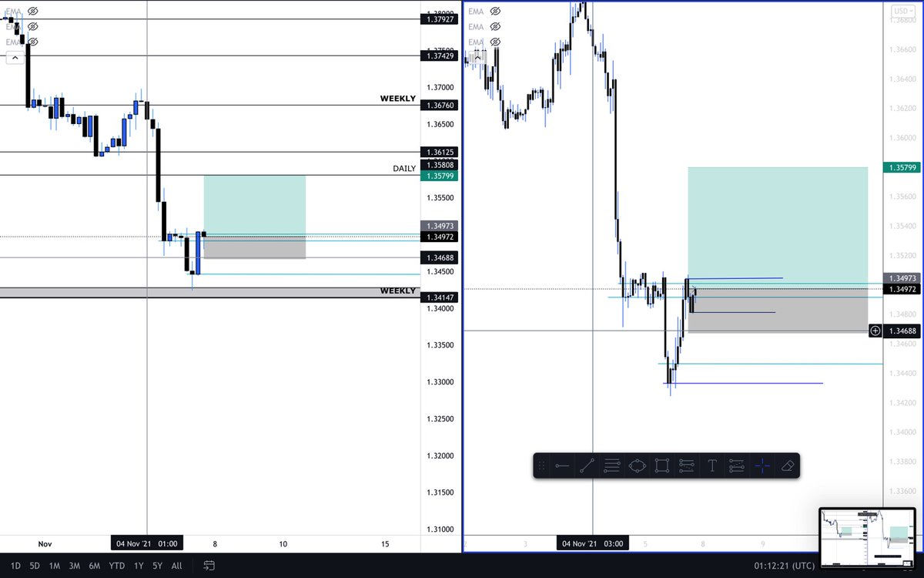Set the time range to 3M
The width and height of the screenshot is (924, 578).
click(x=75, y=566)
